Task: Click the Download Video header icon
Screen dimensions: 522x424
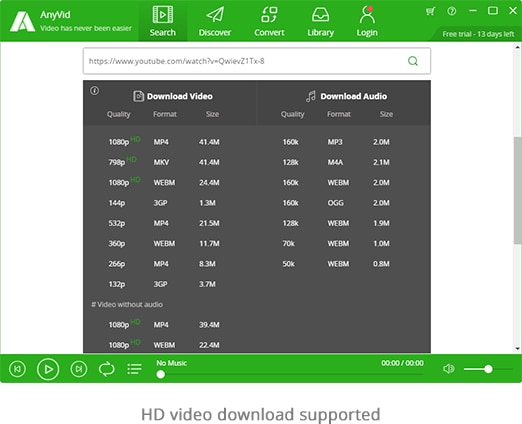Action: (138, 96)
